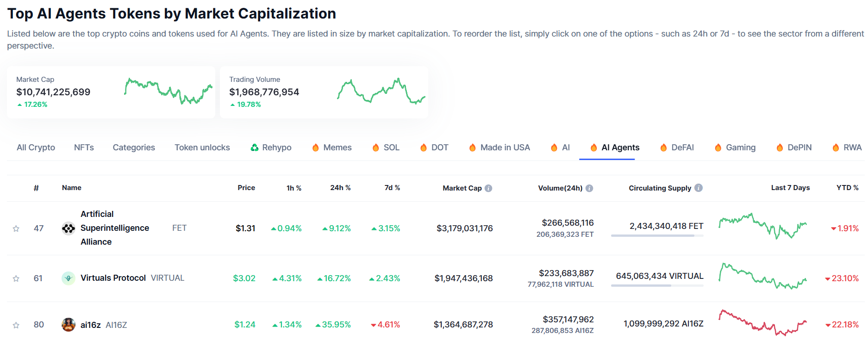868x339 pixels.
Task: Click ai16z 24h change 35.95%
Action: coord(333,325)
